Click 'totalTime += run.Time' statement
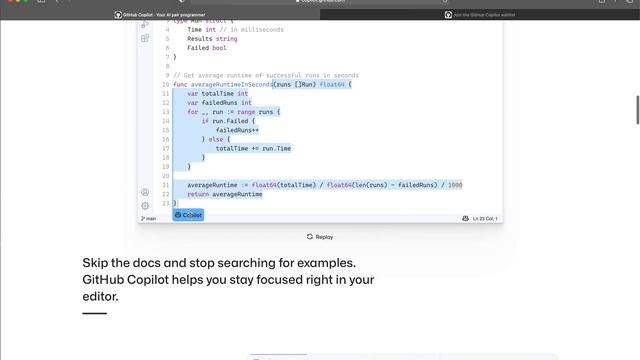Image resolution: width=640 pixels, height=360 pixels. coord(253,149)
